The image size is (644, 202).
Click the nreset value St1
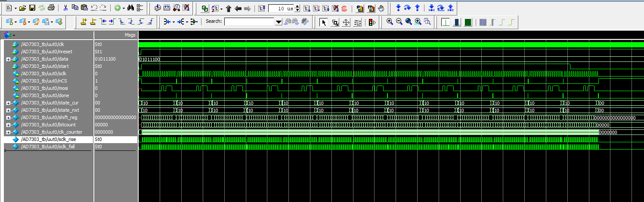tap(98, 52)
